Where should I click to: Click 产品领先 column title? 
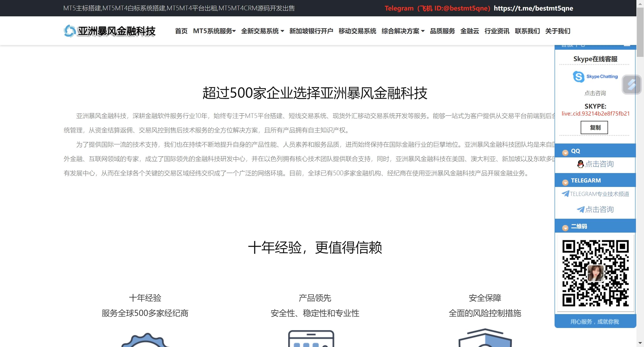point(315,298)
